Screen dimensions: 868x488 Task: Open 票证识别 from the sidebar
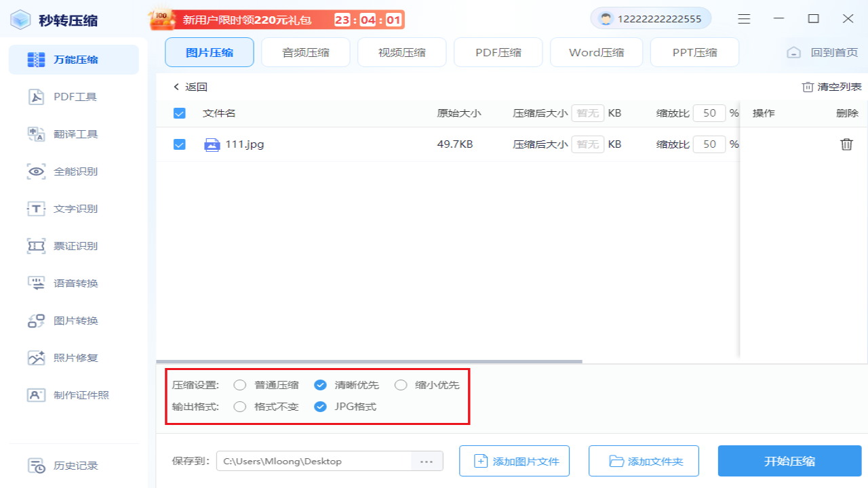pos(75,245)
